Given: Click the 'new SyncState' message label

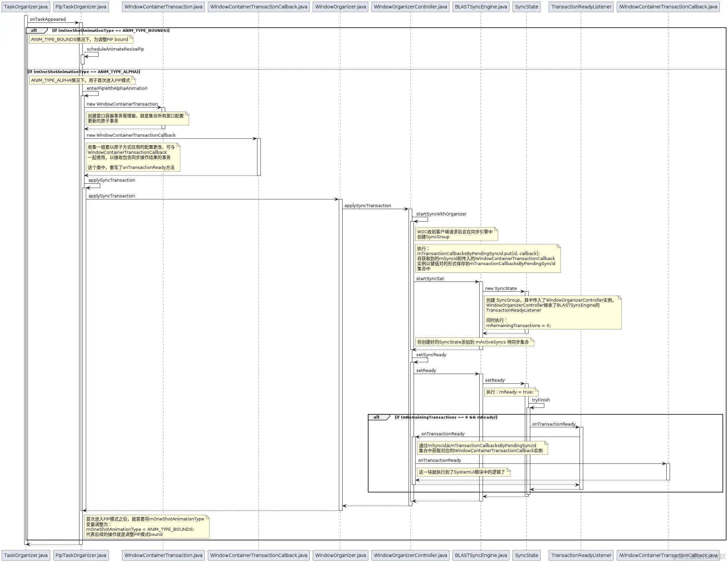Looking at the screenshot, I should (x=501, y=289).
